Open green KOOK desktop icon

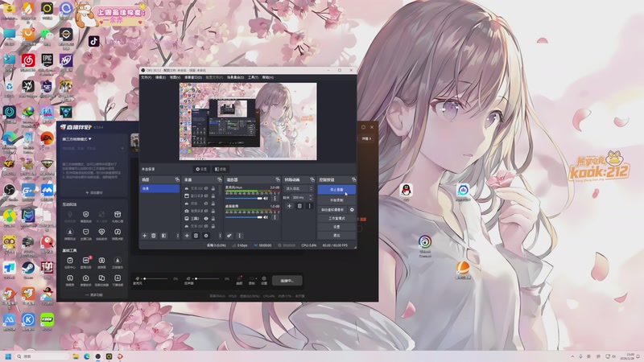point(47,319)
